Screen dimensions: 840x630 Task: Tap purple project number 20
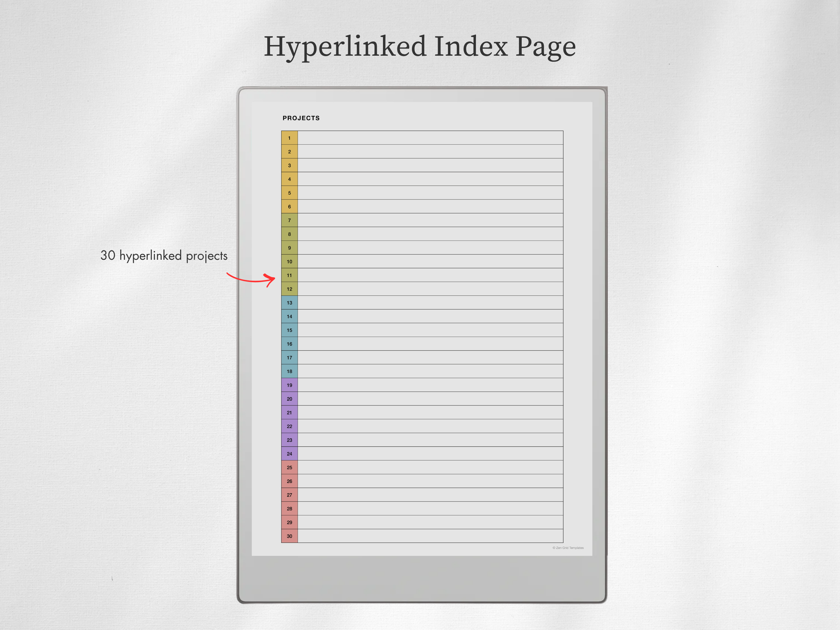tap(289, 399)
